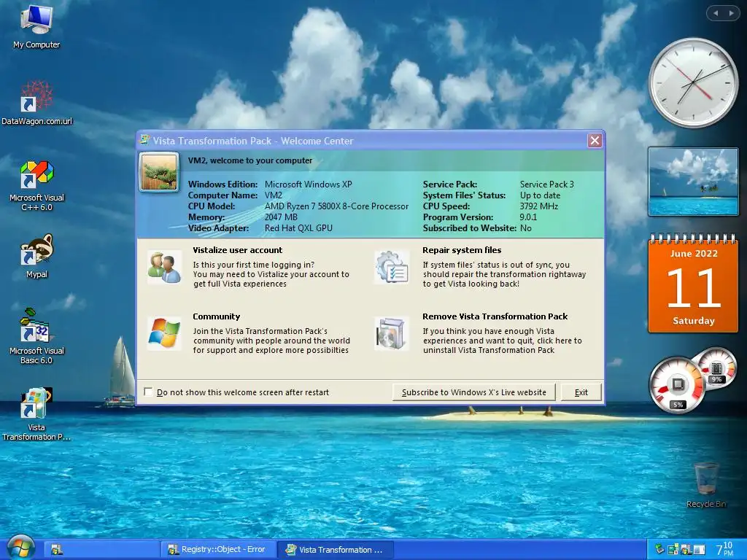
Task: Click the Vistalize user account icon
Action: (164, 267)
